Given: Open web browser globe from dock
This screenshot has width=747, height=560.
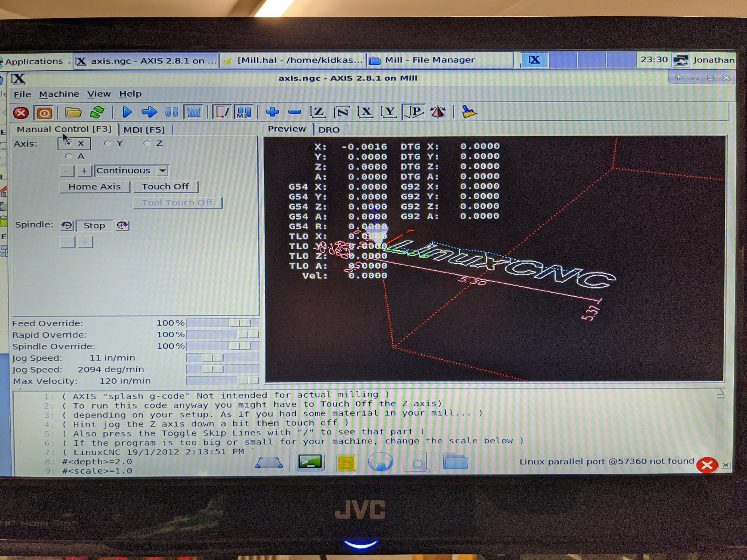Looking at the screenshot, I should click(381, 462).
